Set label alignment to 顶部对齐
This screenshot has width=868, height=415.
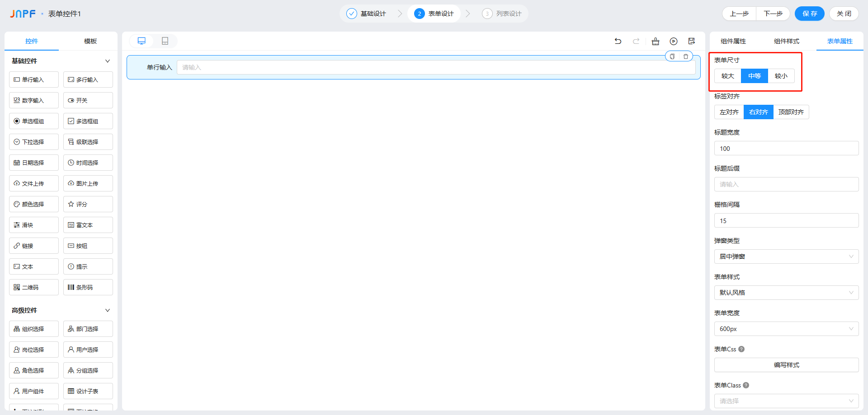coord(791,112)
